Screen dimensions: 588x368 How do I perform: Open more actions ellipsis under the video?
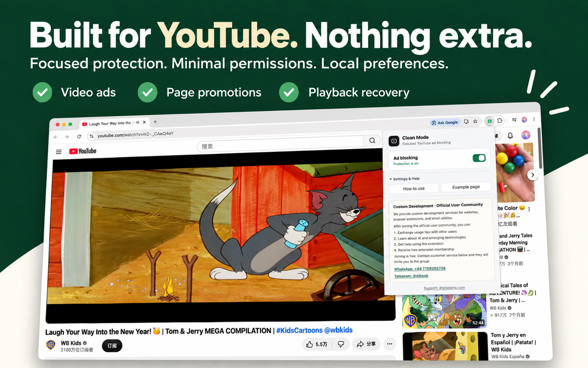point(390,344)
